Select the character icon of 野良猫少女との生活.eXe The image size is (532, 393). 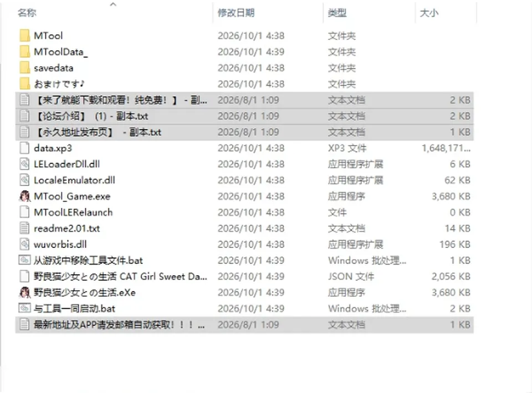(x=24, y=292)
